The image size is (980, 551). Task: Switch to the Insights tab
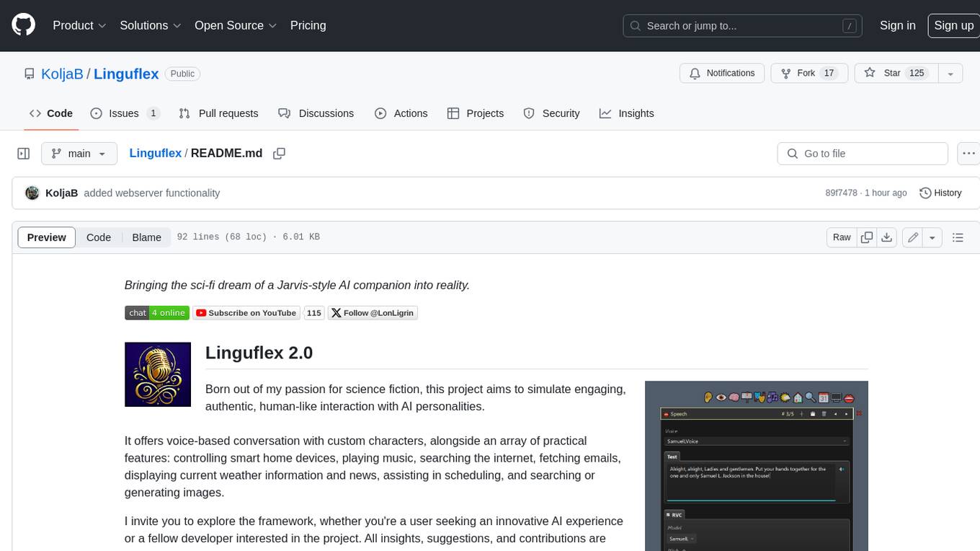click(627, 113)
